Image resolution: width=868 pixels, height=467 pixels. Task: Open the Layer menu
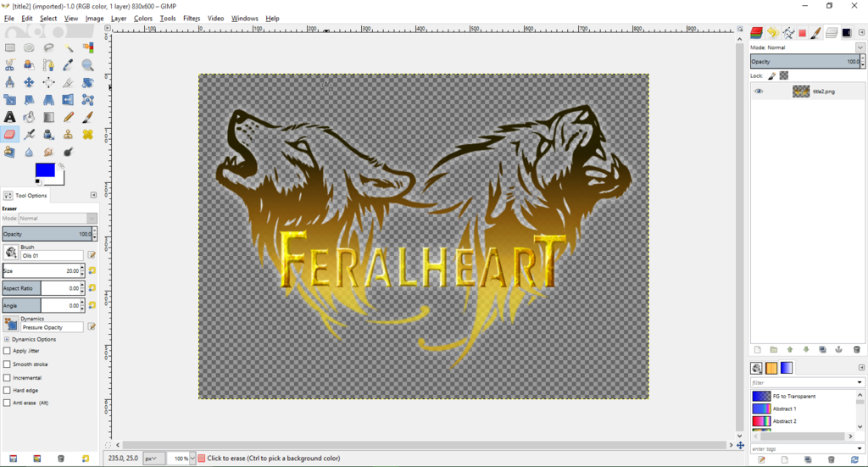[119, 19]
